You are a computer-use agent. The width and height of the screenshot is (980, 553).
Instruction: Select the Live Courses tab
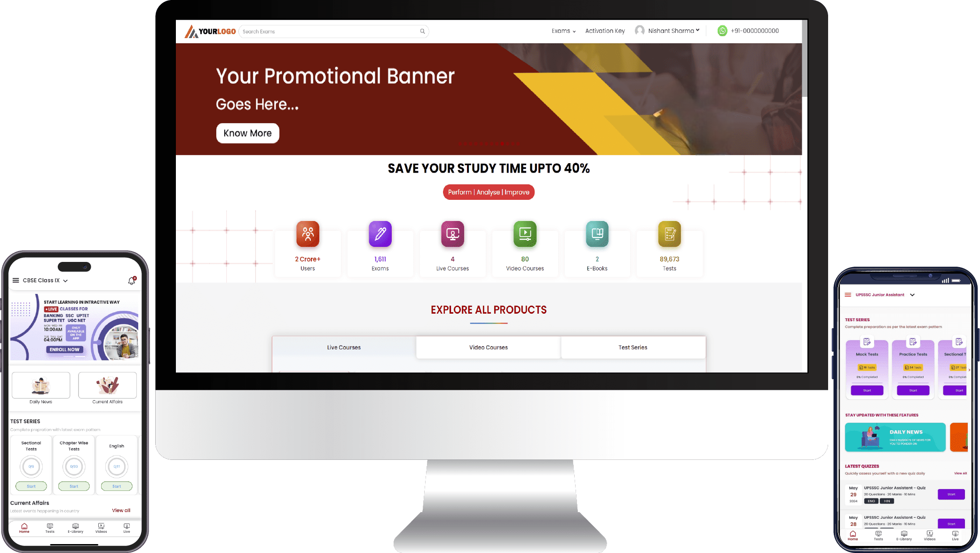[x=343, y=347]
